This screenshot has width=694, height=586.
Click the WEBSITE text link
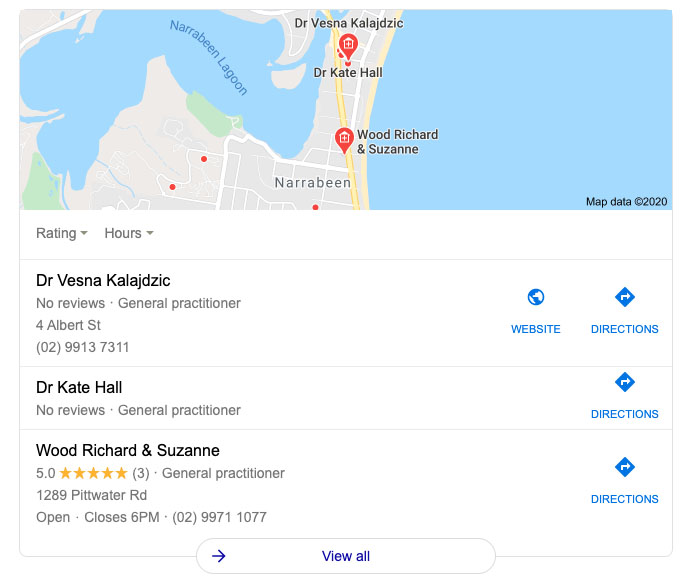(536, 329)
